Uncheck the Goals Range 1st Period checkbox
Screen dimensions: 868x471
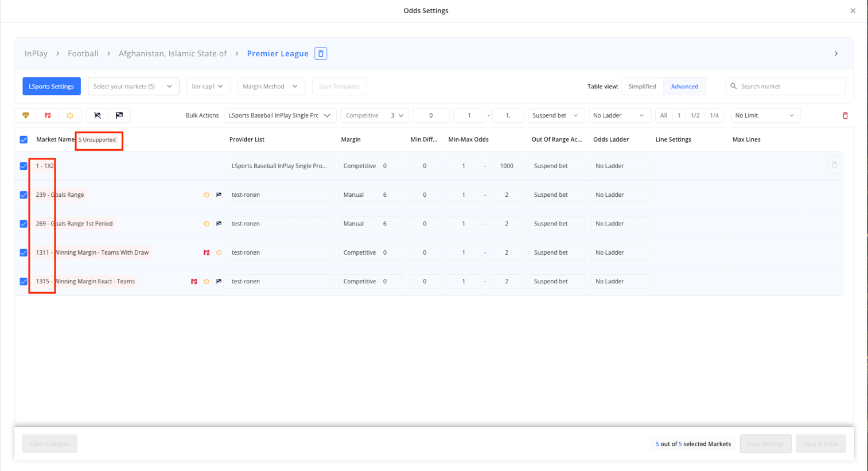[24, 224]
